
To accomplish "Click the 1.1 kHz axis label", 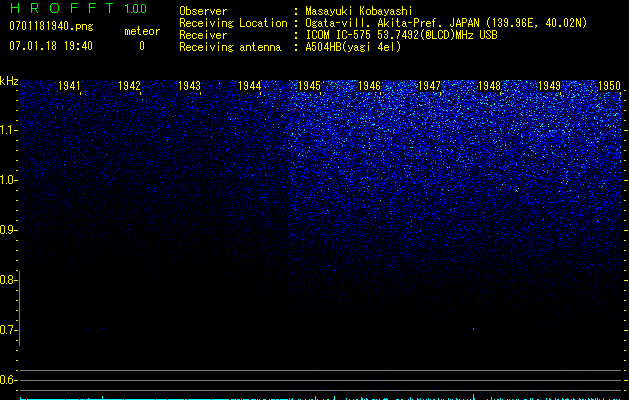I will pos(8,130).
